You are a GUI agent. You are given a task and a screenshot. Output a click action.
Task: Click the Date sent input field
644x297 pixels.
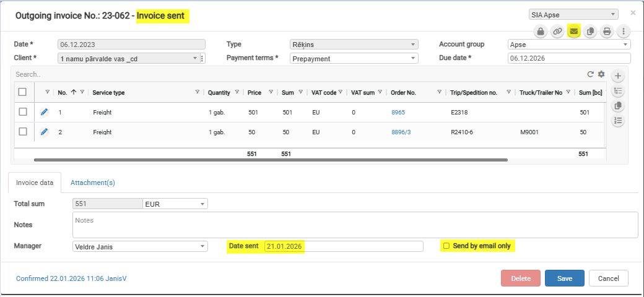coord(343,246)
